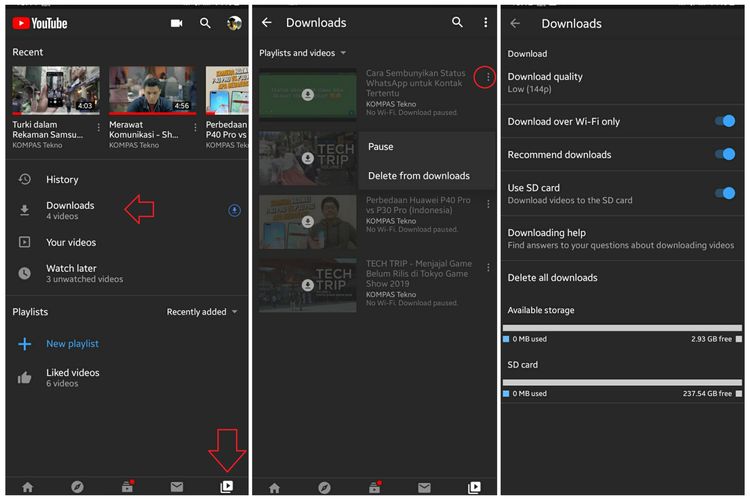750x500 pixels.
Task: Disable Download over Wi-Fi only switch
Action: pos(725,121)
